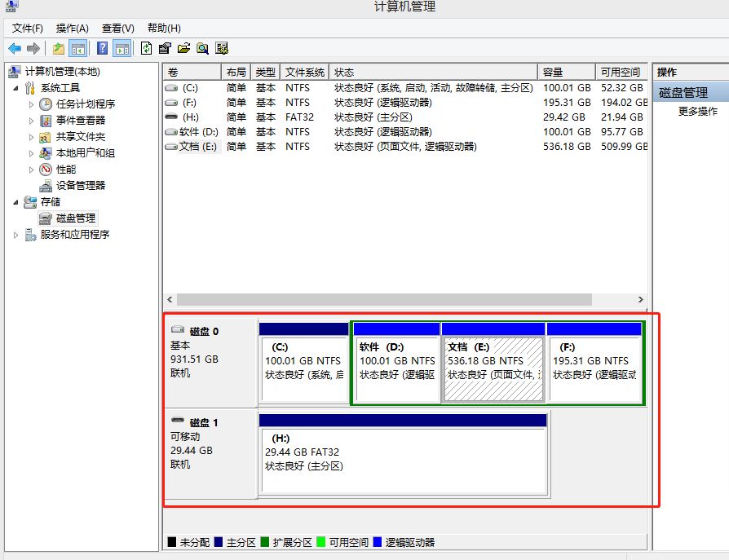729x560 pixels.
Task: Click the Forward arrow toolbar icon
Action: pyautogui.click(x=33, y=48)
